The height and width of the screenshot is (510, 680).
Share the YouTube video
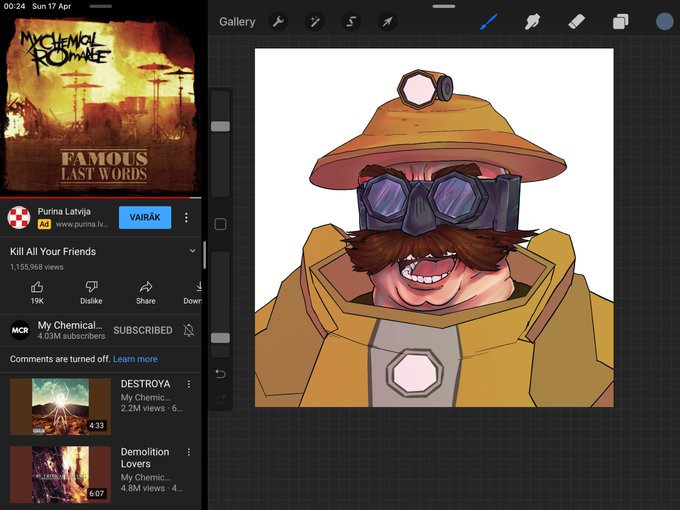tap(146, 293)
